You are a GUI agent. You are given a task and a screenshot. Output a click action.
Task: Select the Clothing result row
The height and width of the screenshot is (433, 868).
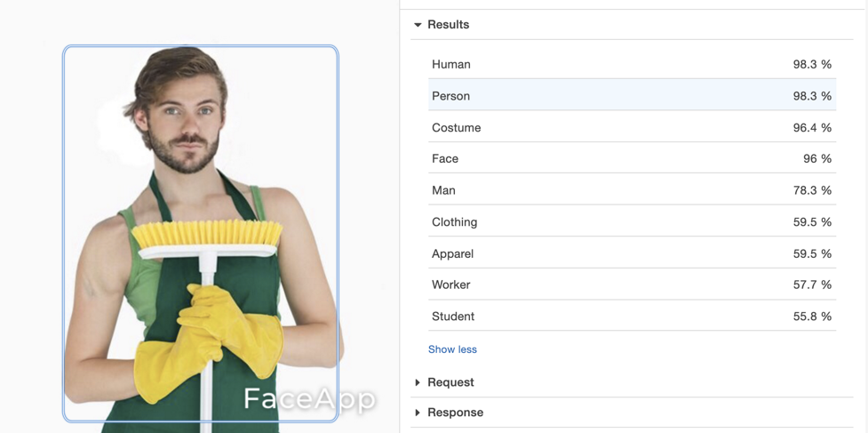point(632,221)
